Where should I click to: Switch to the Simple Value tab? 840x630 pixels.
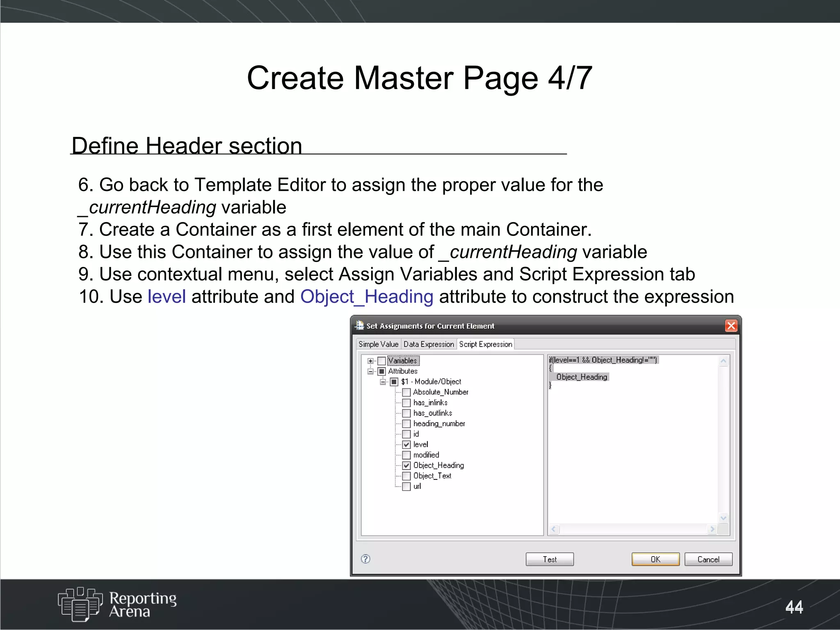(378, 344)
